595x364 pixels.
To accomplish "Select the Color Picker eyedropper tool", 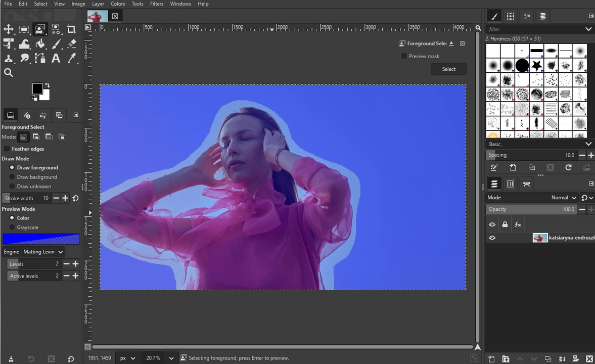I will [71, 59].
